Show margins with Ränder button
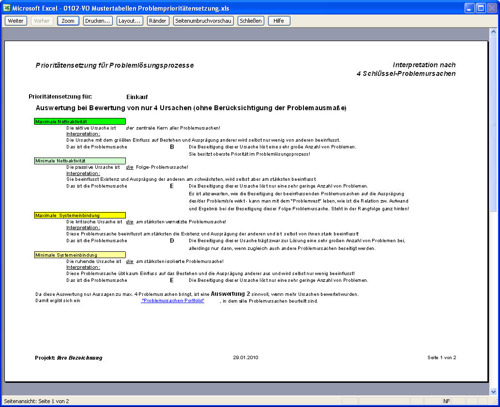The image size is (500, 407). (x=158, y=21)
